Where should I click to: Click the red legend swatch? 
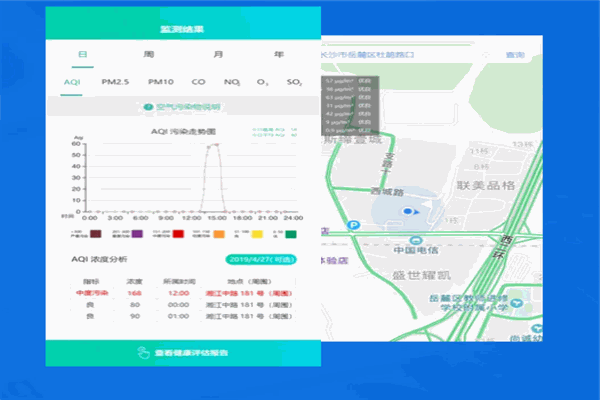click(x=178, y=234)
